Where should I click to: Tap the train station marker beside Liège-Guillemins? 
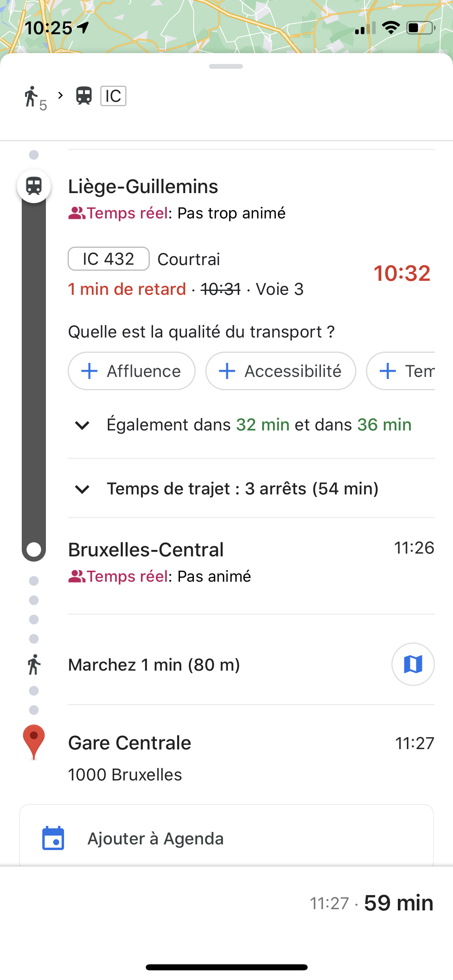[34, 186]
